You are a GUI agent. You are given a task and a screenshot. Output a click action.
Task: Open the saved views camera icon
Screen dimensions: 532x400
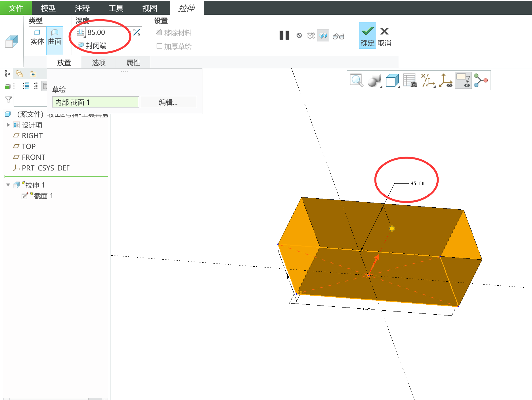click(x=410, y=81)
